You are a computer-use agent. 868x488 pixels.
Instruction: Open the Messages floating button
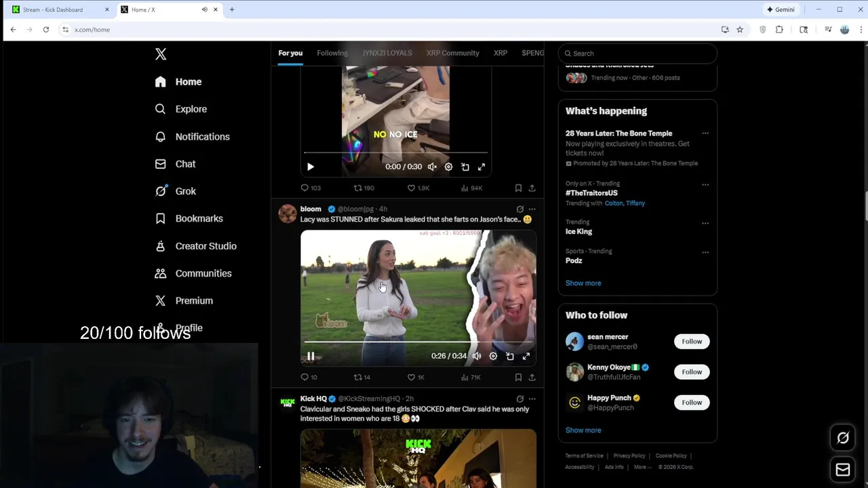[843, 470]
